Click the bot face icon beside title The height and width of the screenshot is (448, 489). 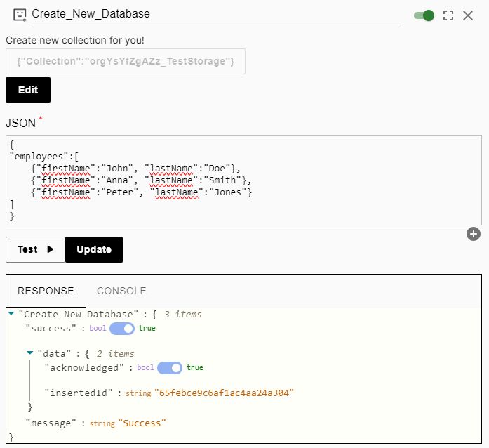(x=20, y=15)
